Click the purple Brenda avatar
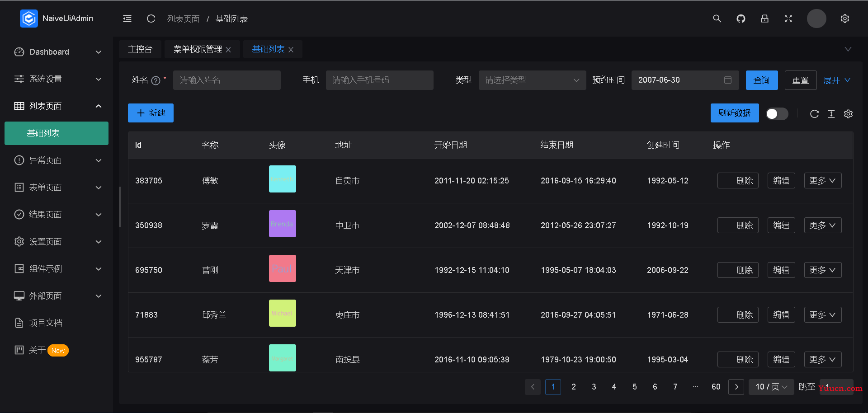Screen dimensions: 868x413 tap(283, 224)
